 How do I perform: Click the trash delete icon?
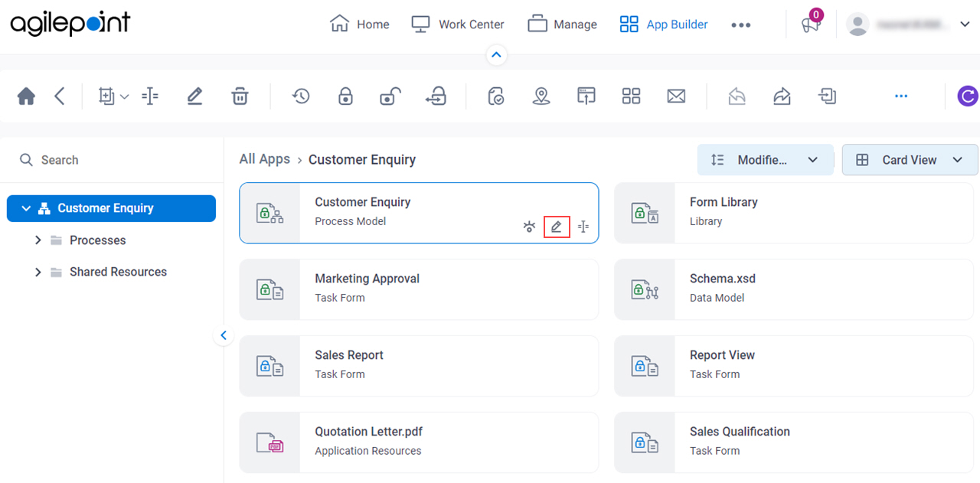240,96
